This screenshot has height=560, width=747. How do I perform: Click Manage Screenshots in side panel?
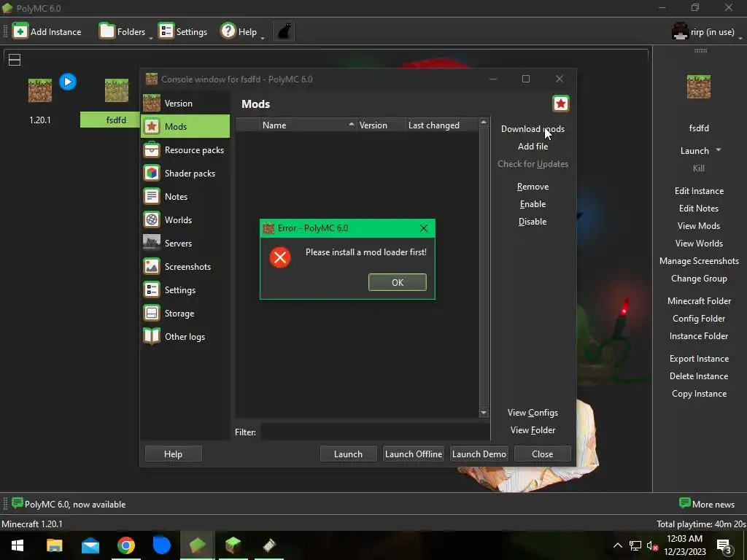[699, 262]
